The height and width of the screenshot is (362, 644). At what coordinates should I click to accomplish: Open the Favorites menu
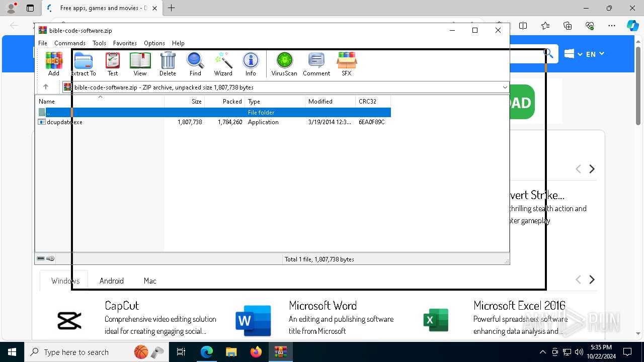[125, 43]
